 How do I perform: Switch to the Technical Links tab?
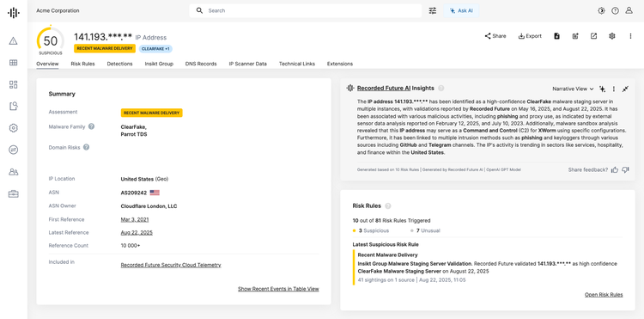pyautogui.click(x=297, y=64)
